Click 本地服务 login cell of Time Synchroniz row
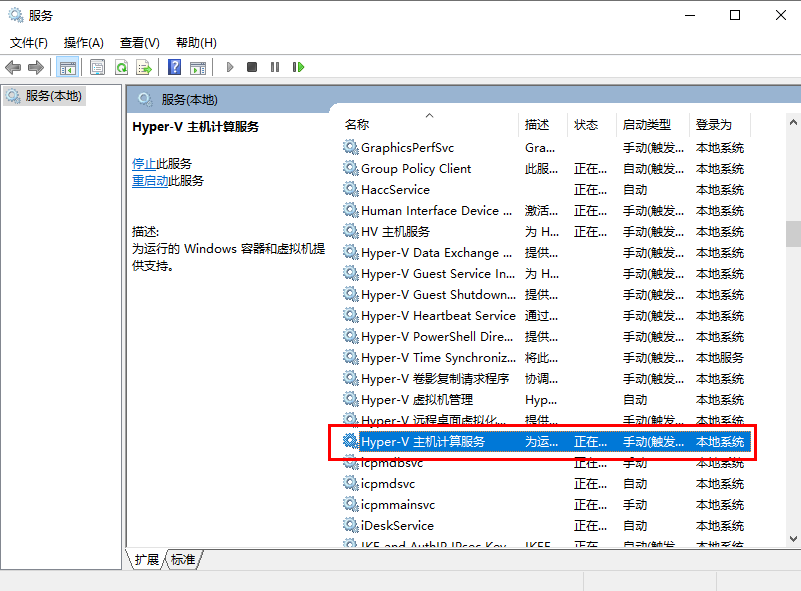Viewport: 801px width, 591px height. coord(719,358)
